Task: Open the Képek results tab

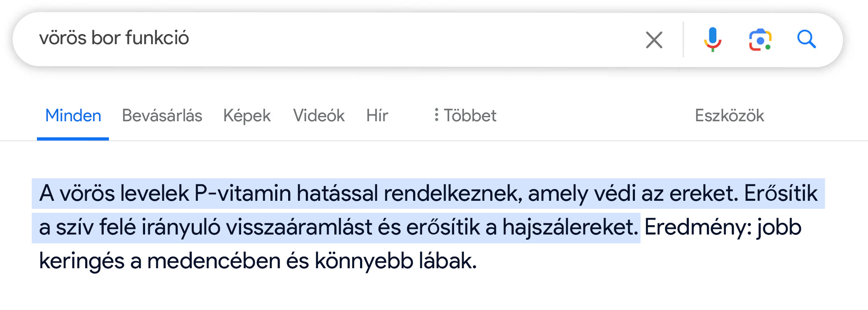Action: [x=247, y=116]
